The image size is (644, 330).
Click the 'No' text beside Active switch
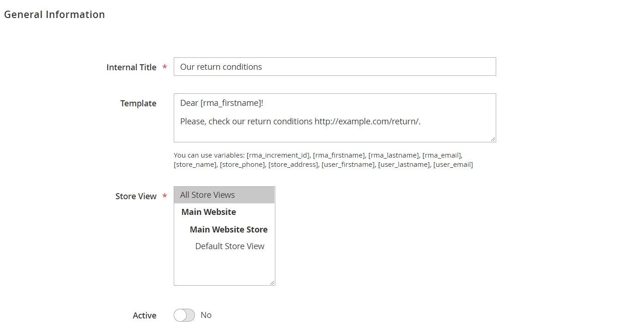click(206, 315)
